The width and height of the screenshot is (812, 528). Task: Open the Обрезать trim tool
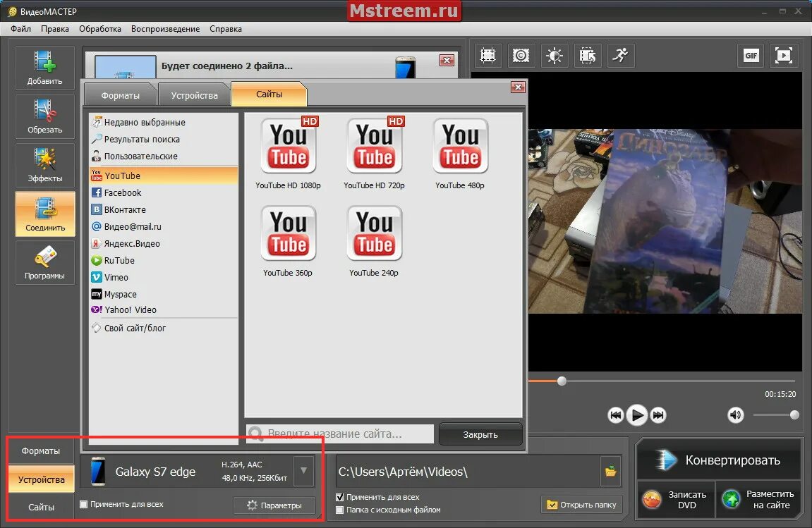pos(45,116)
